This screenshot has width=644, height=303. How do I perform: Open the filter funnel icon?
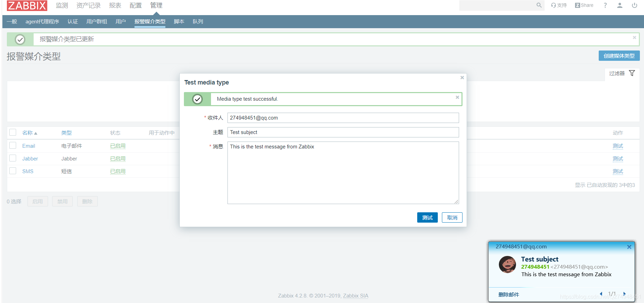[632, 73]
